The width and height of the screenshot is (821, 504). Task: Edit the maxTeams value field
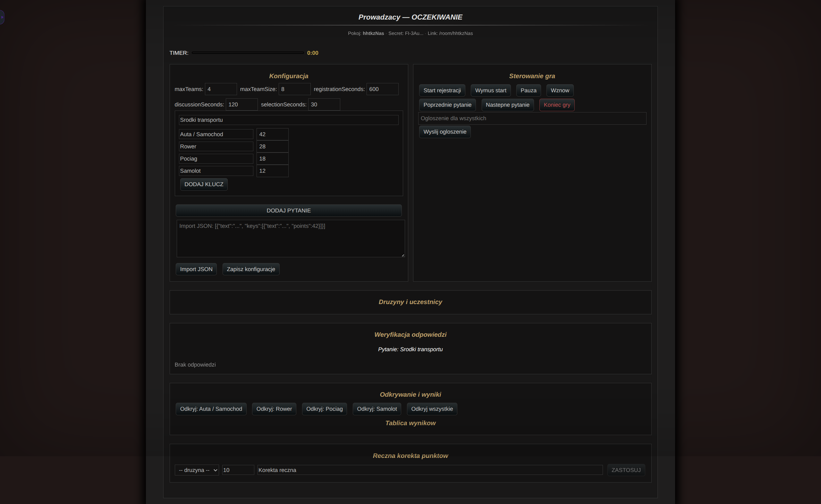(x=221, y=89)
